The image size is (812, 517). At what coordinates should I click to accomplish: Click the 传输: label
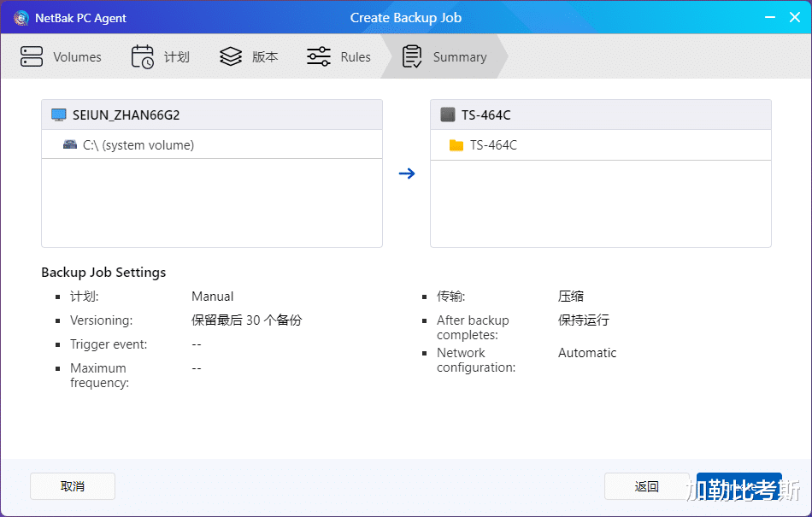[451, 297]
